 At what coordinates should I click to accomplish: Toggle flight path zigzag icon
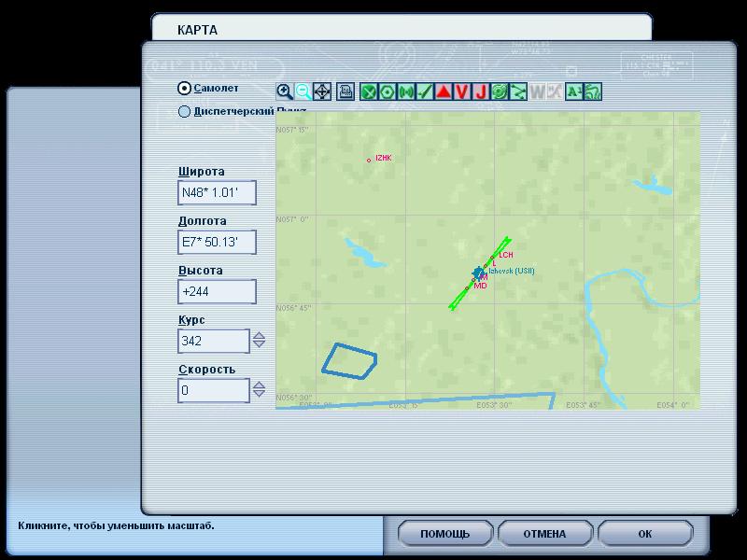coord(518,91)
